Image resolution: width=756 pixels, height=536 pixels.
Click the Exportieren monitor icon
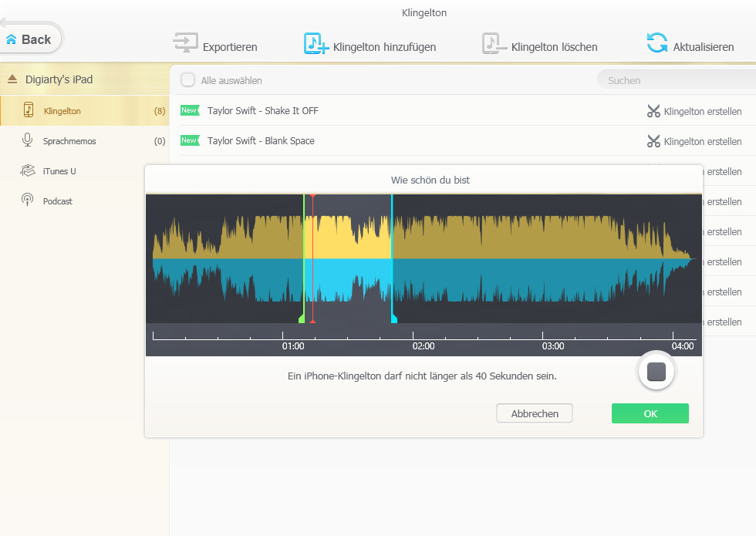[x=185, y=43]
